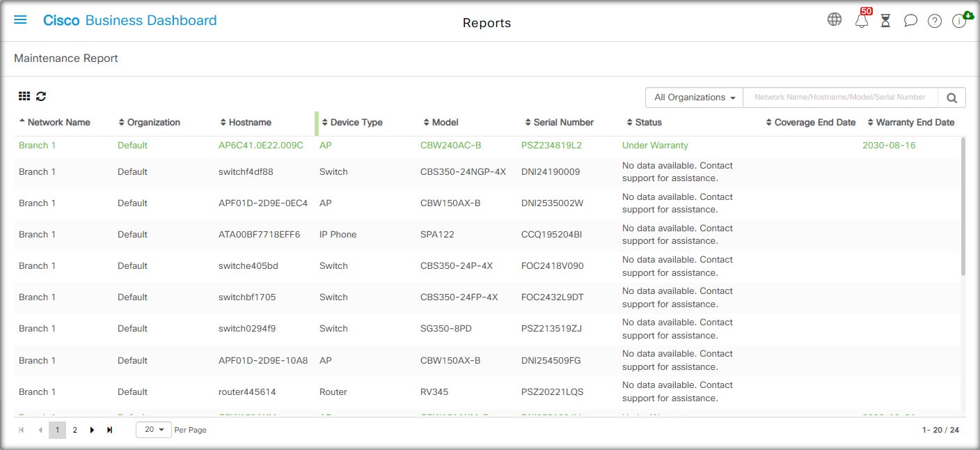Click the Cisco Business Dashboard logo
Image resolution: width=980 pixels, height=450 pixels.
[129, 20]
